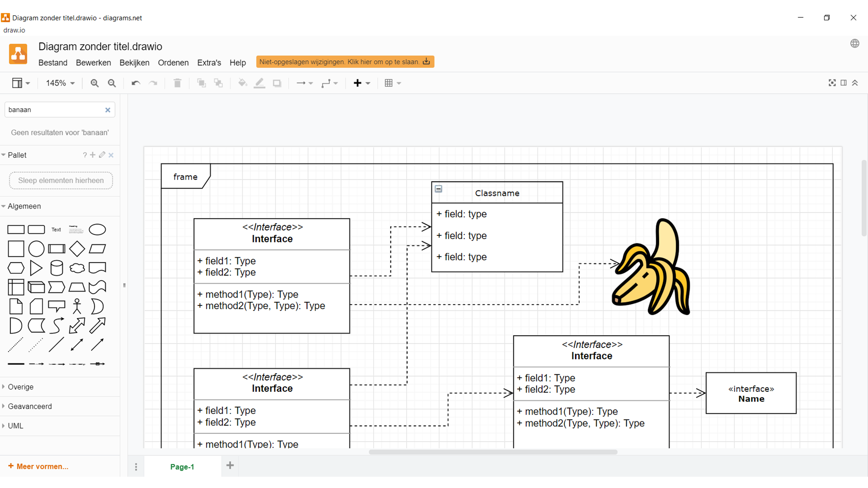
Task: Click the undo arrow icon
Action: pyautogui.click(x=135, y=83)
